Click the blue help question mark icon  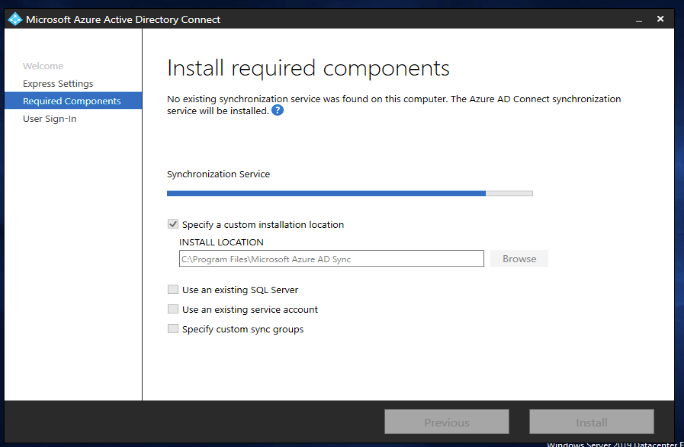point(277,110)
